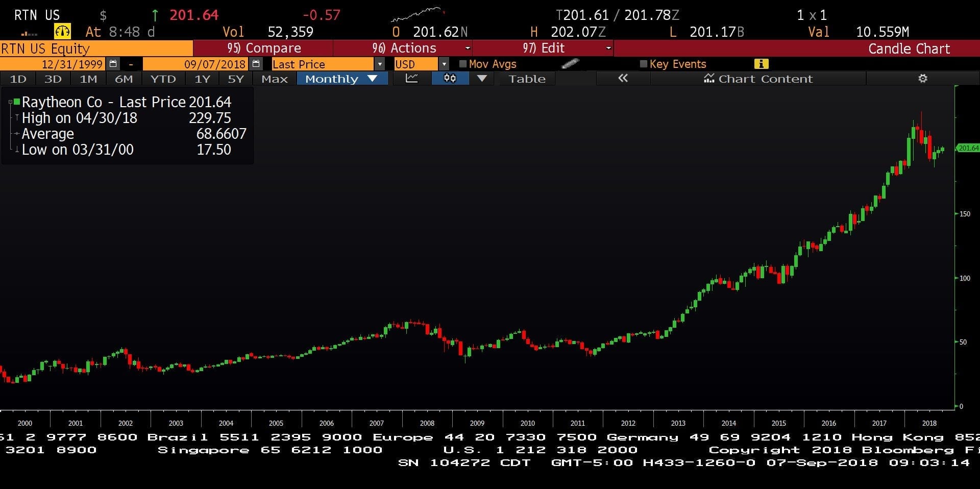Collapse the Raytheon legend tree

[10, 102]
